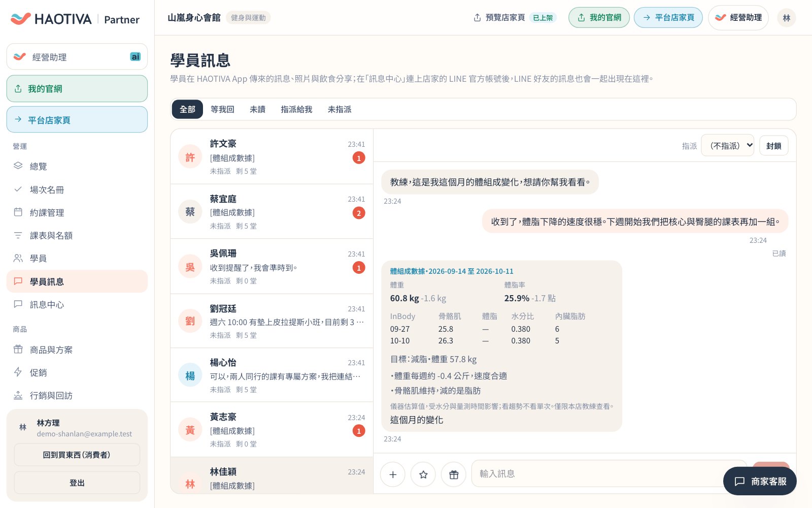Click 我的官網 in the sidebar
This screenshot has width=812, height=508.
77,89
